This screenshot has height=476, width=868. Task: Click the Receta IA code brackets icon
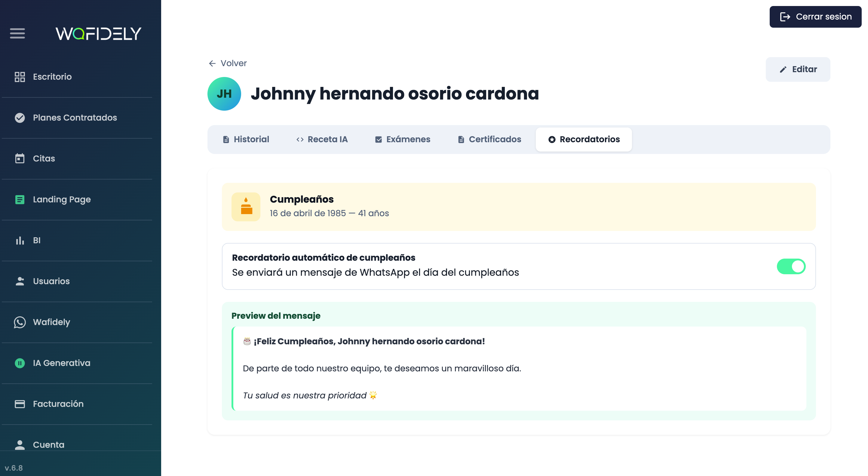pos(300,140)
